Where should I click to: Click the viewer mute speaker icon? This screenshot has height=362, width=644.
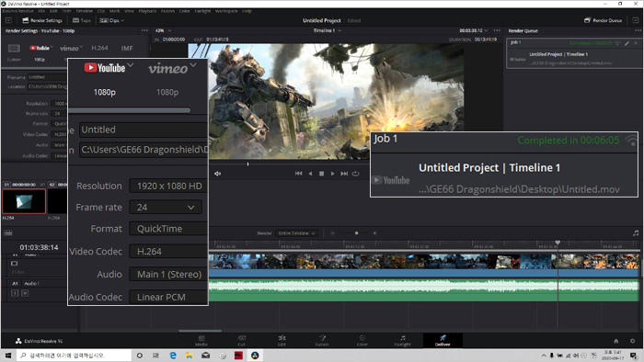(x=218, y=174)
